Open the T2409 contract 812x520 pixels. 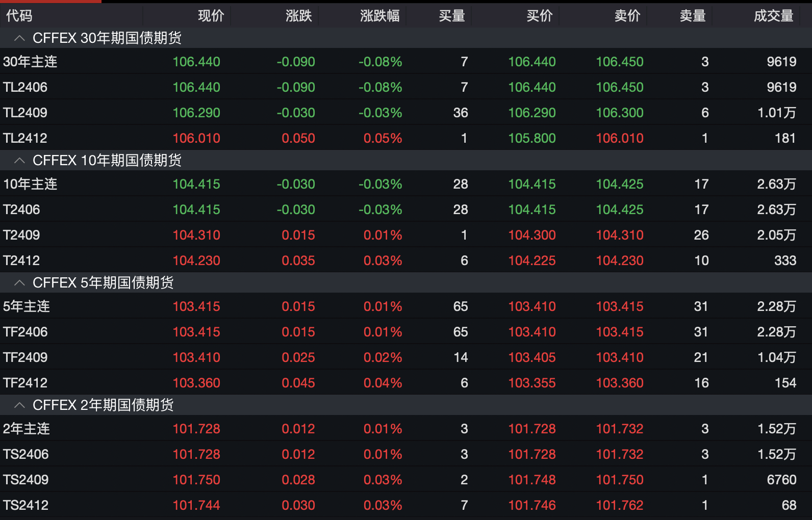21,235
